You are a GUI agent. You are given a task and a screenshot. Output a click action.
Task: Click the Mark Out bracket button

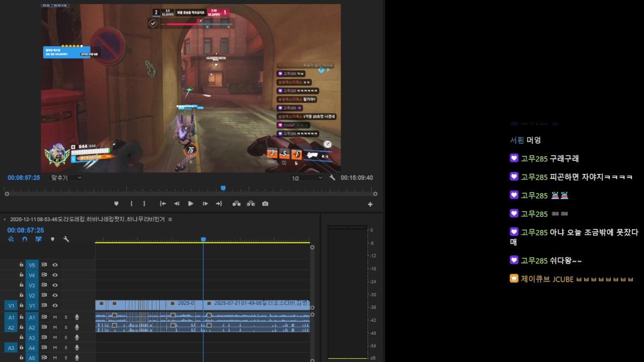click(144, 204)
